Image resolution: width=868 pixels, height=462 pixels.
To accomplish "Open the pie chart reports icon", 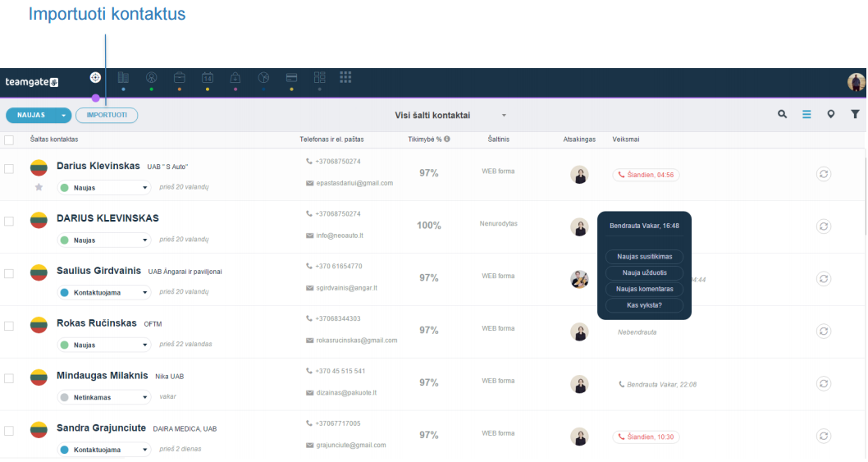I will (x=263, y=78).
